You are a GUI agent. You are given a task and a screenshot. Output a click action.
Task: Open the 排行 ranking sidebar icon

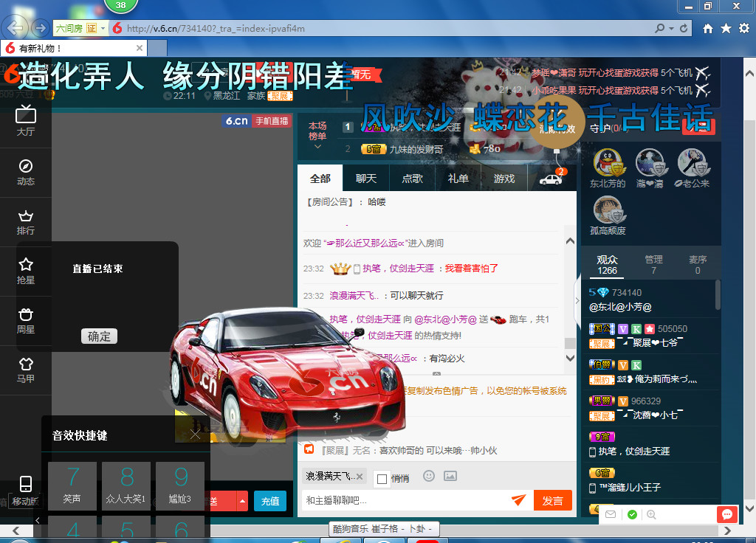click(26, 223)
